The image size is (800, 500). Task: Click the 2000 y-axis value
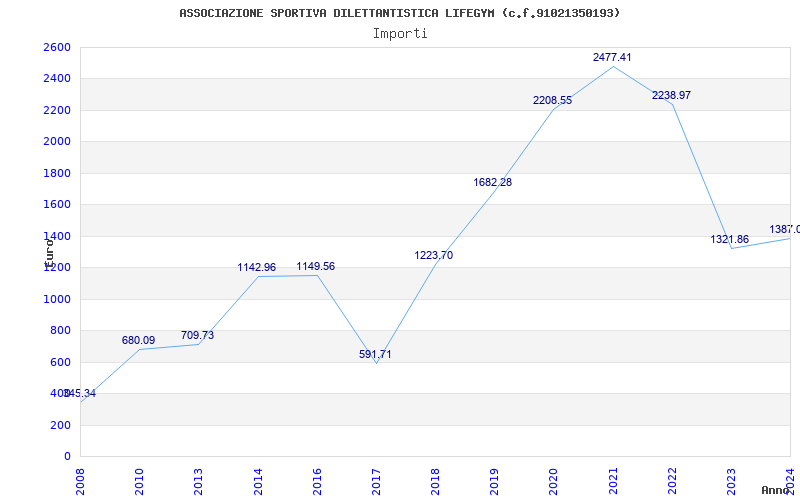pyautogui.click(x=57, y=142)
